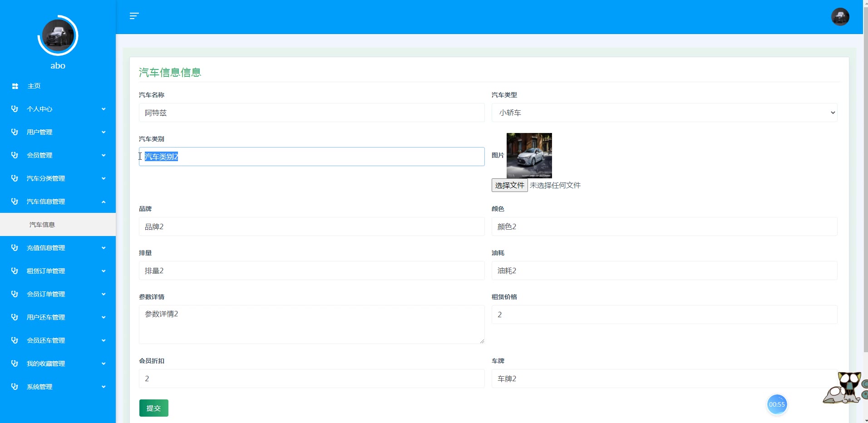This screenshot has height=423, width=868.
Task: Click the 会员折扣 input field
Action: [x=311, y=379]
